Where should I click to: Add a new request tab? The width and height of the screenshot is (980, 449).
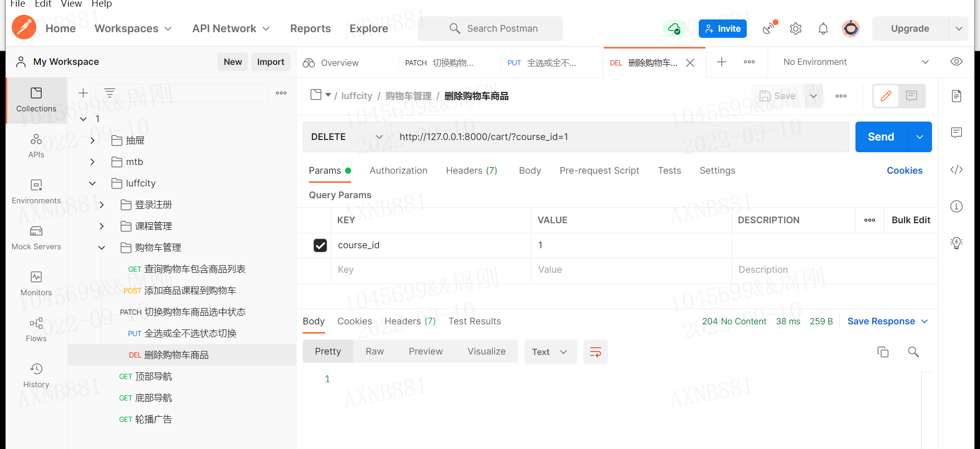tap(722, 62)
